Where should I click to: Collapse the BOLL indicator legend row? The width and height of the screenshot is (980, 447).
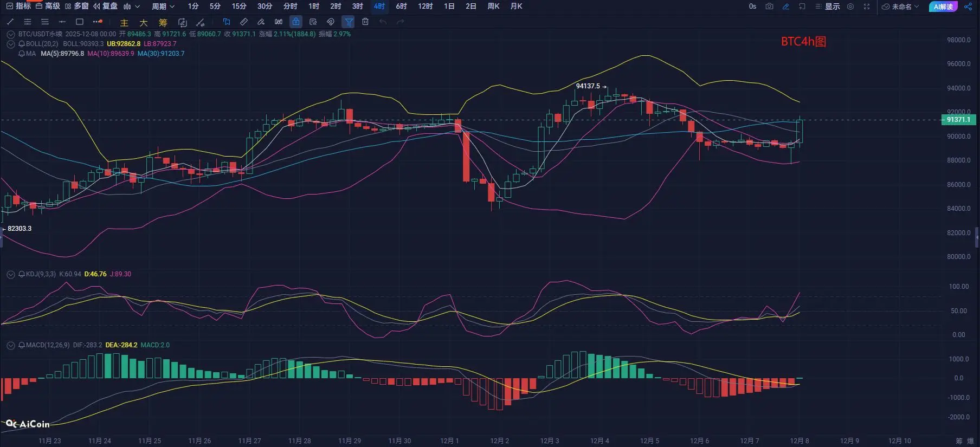point(11,44)
